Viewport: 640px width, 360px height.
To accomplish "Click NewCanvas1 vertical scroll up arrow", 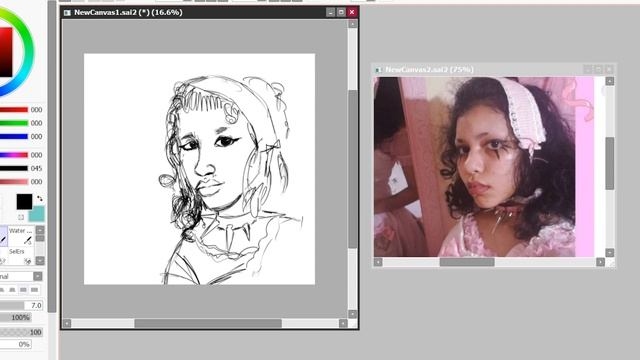I will point(353,24).
